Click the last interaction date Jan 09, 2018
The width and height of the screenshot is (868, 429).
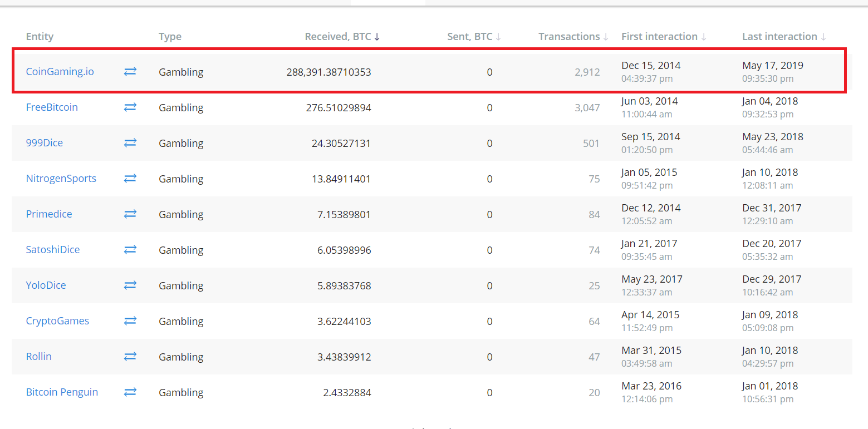[x=770, y=315]
